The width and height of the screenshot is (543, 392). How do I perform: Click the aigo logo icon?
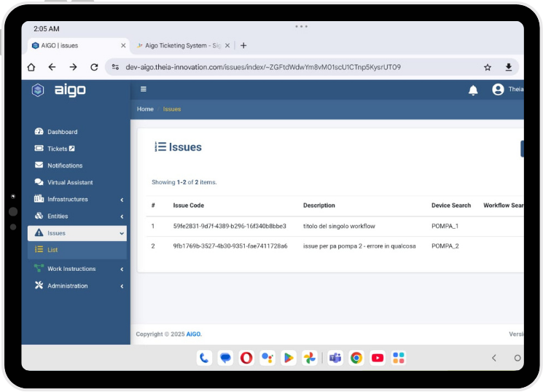(38, 90)
